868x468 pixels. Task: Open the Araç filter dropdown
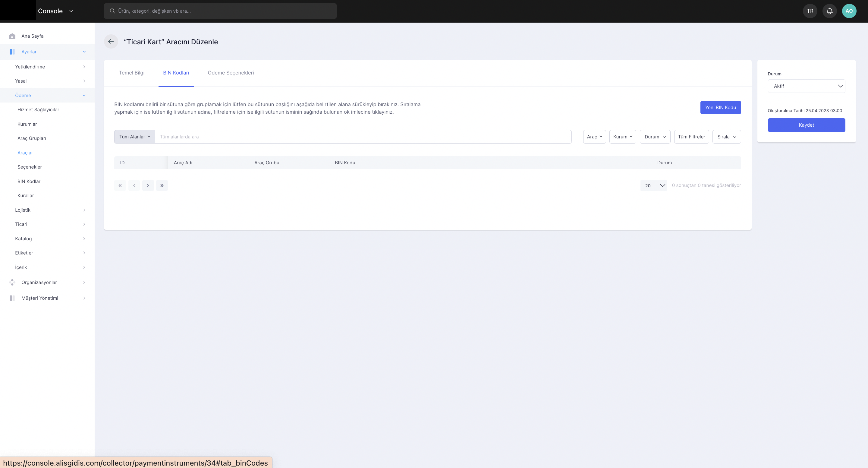tap(594, 137)
